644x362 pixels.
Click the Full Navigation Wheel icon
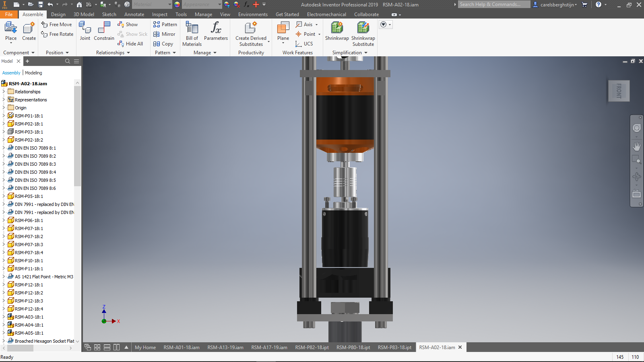coord(637,128)
